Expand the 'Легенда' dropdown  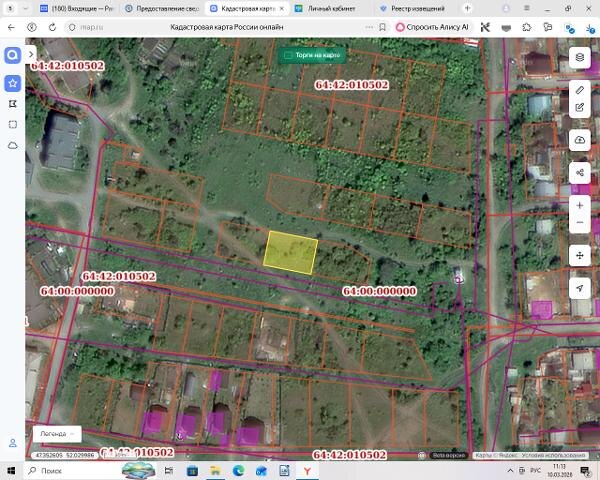click(x=57, y=434)
